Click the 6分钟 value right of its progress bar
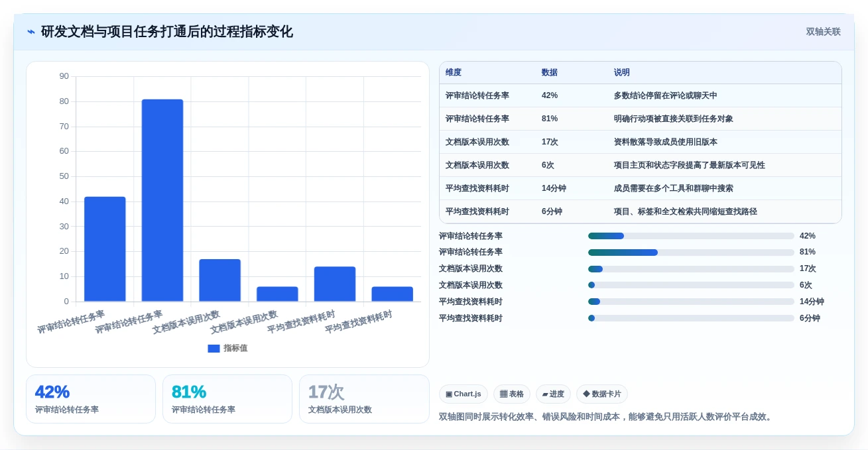The width and height of the screenshot is (868, 450). click(810, 318)
